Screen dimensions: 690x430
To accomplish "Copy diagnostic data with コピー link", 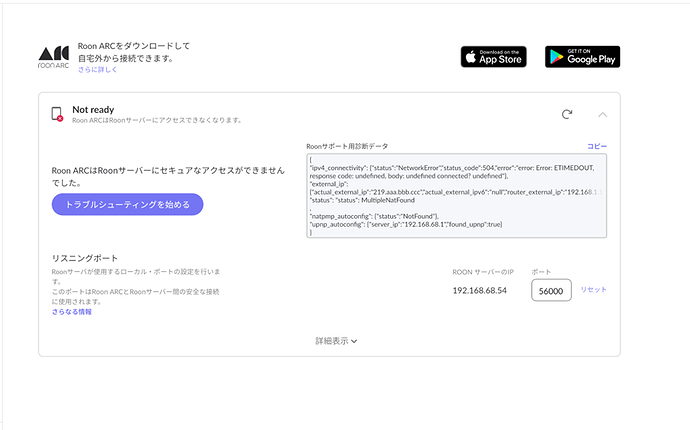I will pyautogui.click(x=597, y=146).
